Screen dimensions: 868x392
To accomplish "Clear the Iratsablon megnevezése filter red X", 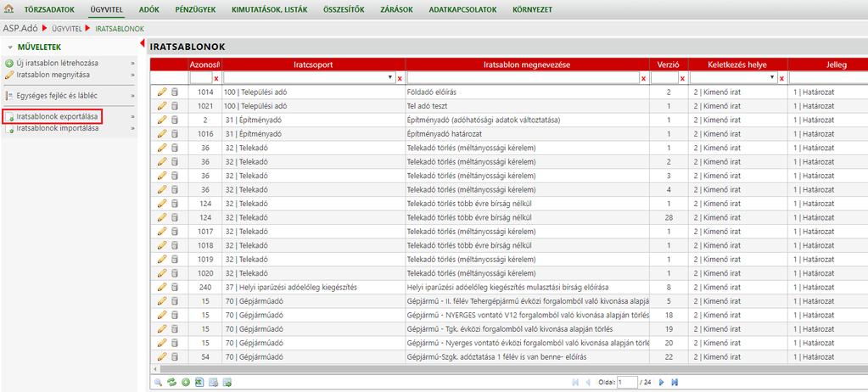I will 643,79.
